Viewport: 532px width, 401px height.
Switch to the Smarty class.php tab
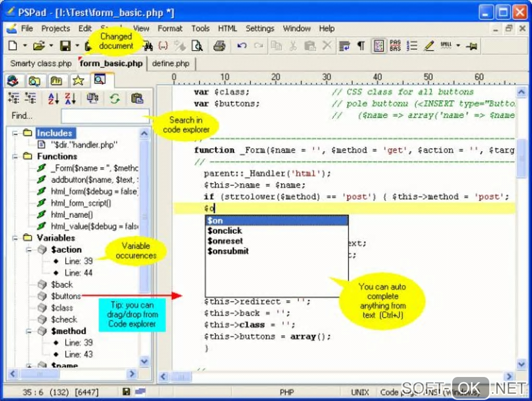(41, 64)
